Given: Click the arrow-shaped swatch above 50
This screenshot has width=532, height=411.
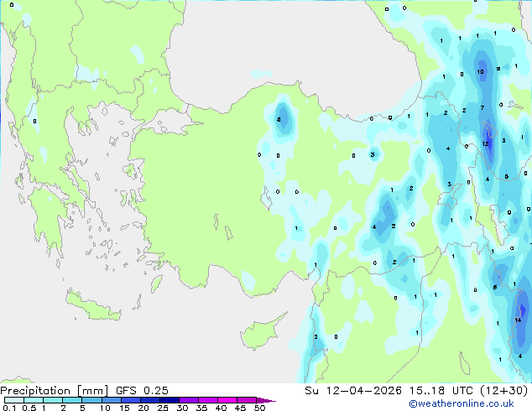Looking at the screenshot, I should [266, 400].
